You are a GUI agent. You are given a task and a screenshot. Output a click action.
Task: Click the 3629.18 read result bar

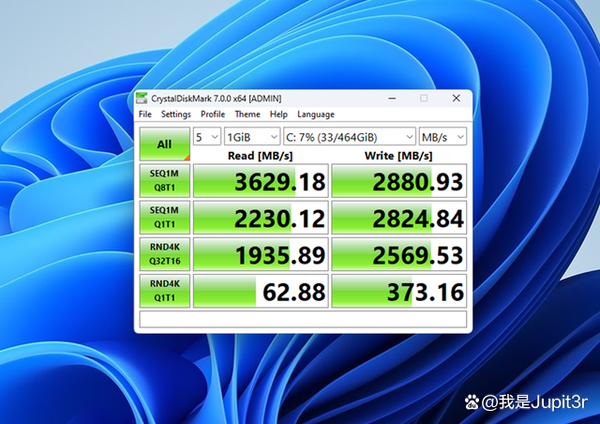(x=260, y=181)
